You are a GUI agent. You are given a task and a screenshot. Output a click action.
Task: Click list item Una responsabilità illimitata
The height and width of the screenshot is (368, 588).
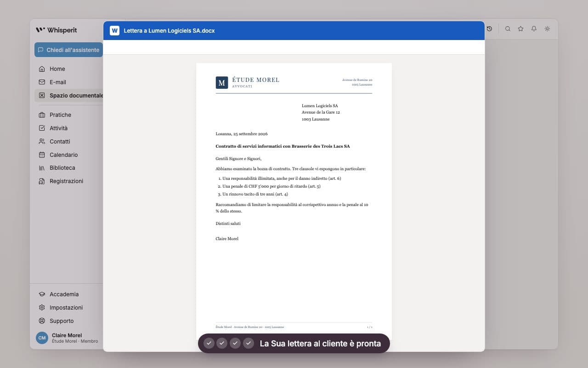pos(282,178)
